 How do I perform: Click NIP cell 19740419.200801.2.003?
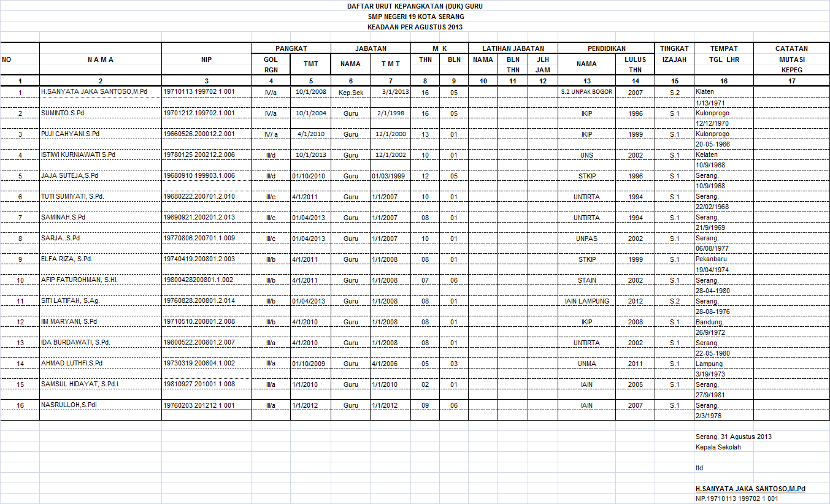[x=206, y=259]
